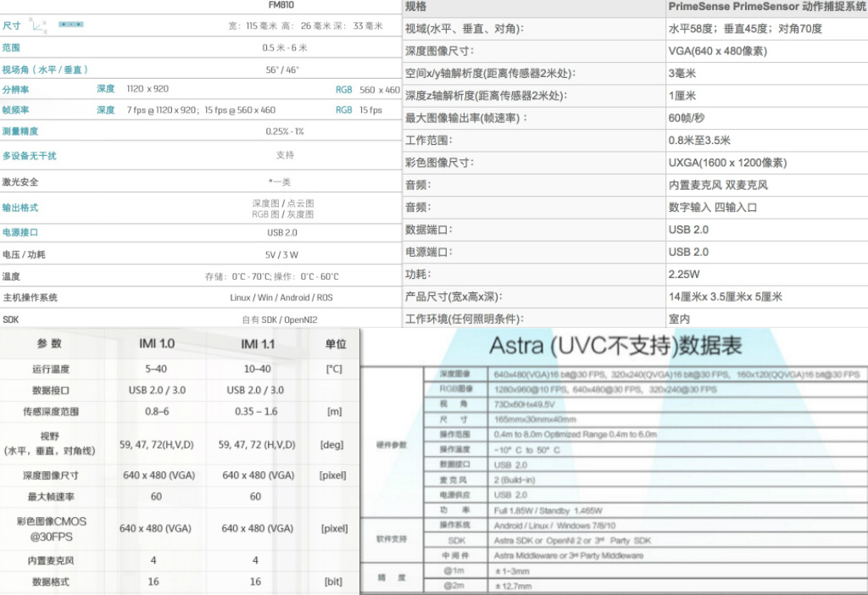Viewport: 868px width, 595px height.
Task: Select the IMI 1.0 column header
Action: click(x=157, y=344)
